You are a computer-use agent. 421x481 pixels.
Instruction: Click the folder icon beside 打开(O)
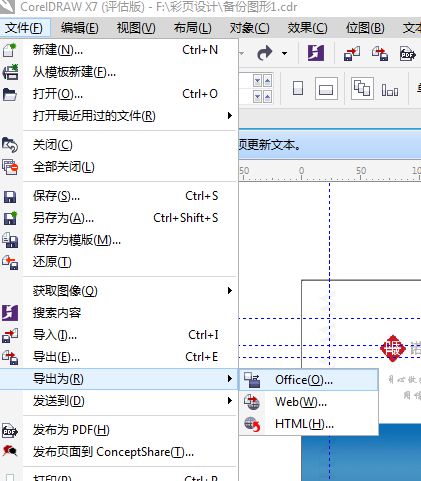(10, 94)
